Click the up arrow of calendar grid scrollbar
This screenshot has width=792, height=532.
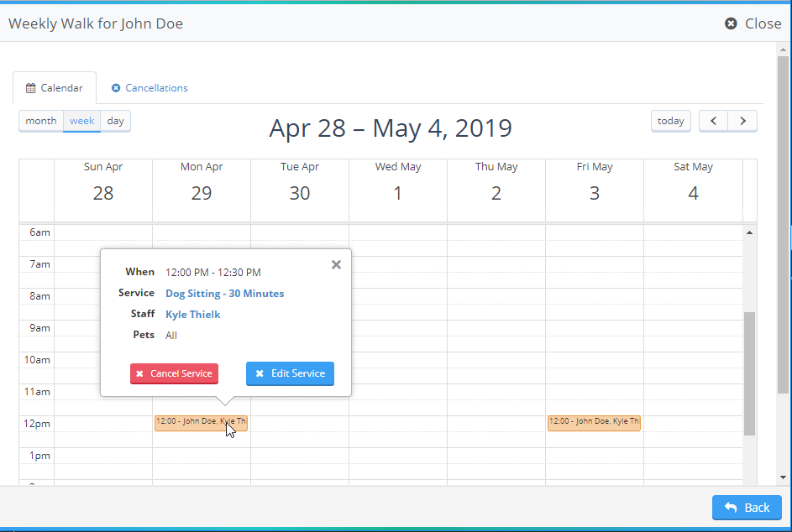point(749,232)
